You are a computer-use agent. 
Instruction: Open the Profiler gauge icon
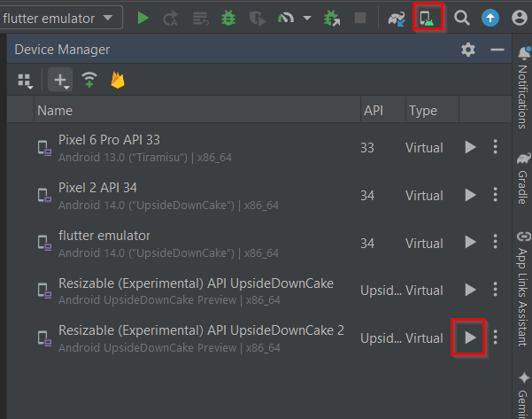tap(286, 18)
